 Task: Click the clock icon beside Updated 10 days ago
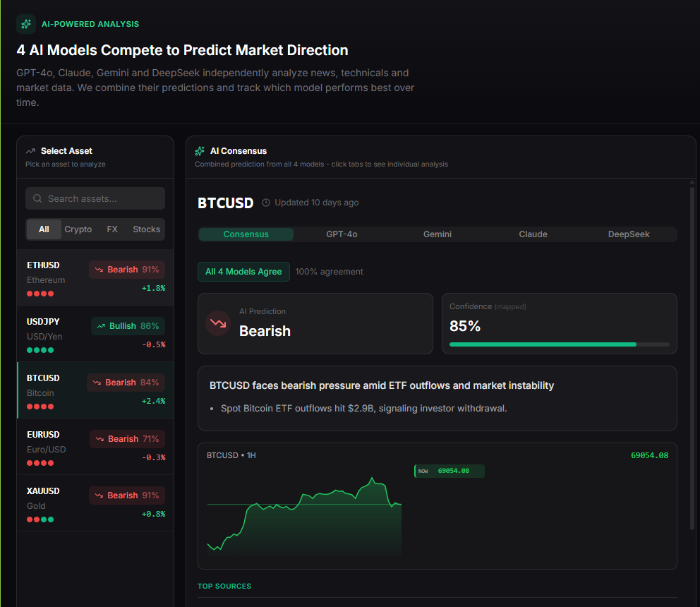click(265, 203)
